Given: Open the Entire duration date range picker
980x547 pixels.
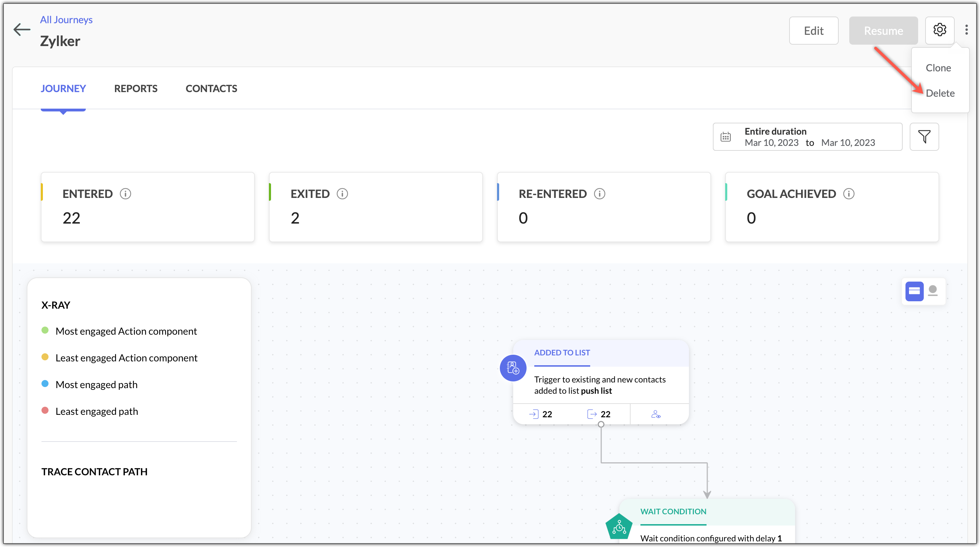Looking at the screenshot, I should pyautogui.click(x=807, y=136).
